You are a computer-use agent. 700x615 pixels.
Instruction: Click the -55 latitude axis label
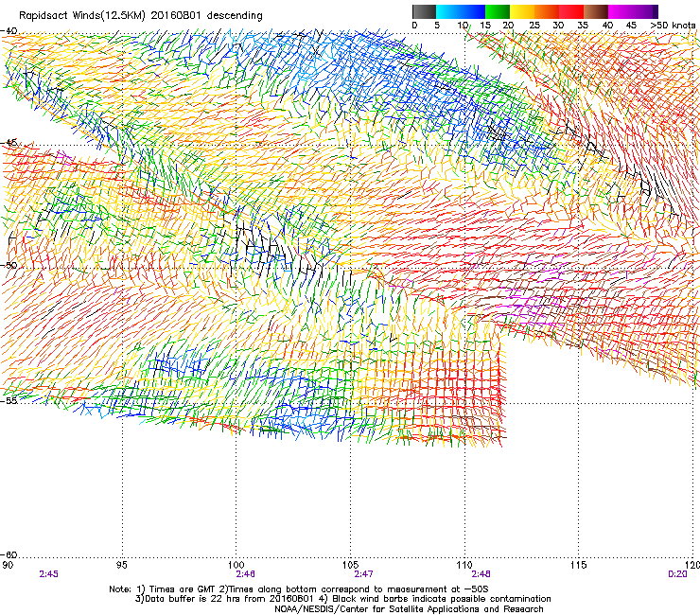coord(9,400)
